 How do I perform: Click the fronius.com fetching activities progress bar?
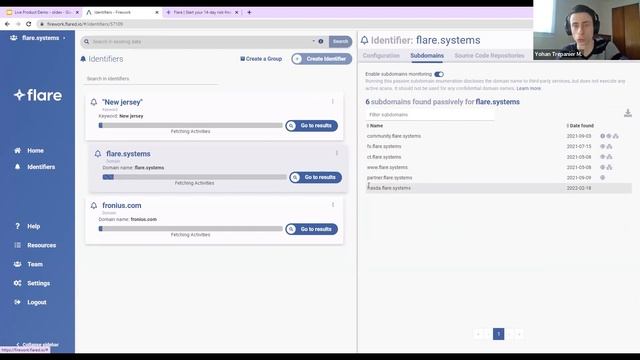pos(191,229)
